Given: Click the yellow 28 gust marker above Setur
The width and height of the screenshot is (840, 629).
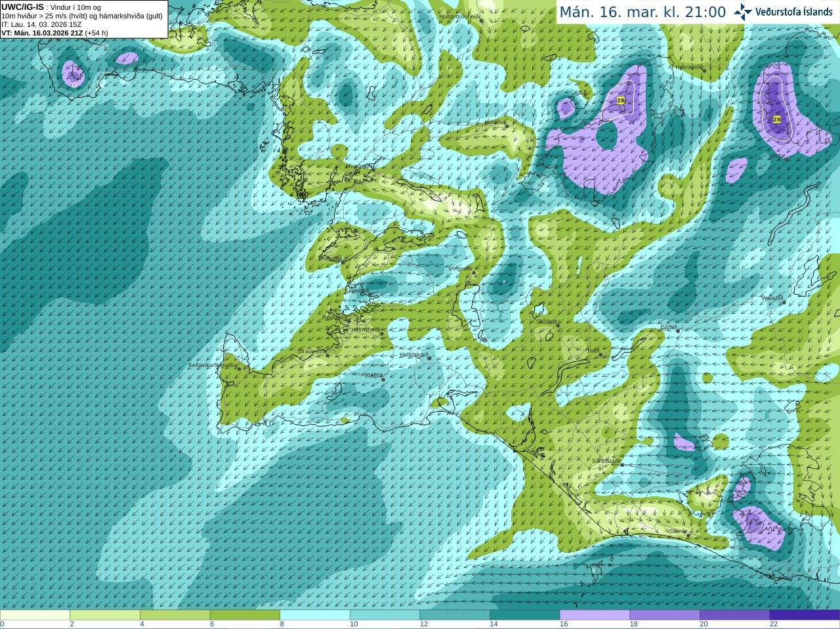Looking at the screenshot, I should [x=777, y=119].
